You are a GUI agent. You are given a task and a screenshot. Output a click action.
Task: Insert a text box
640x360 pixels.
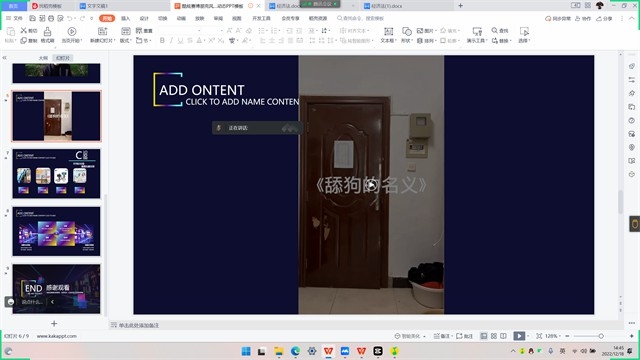coord(388,35)
